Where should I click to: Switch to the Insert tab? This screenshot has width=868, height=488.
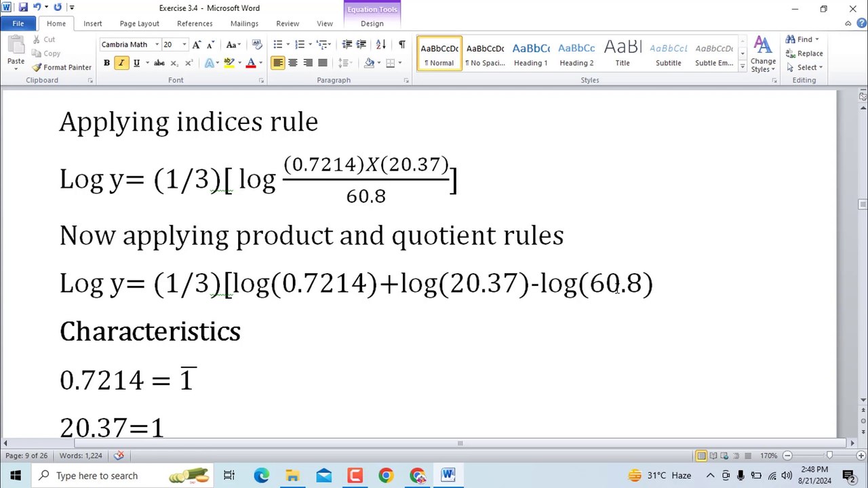(x=93, y=24)
